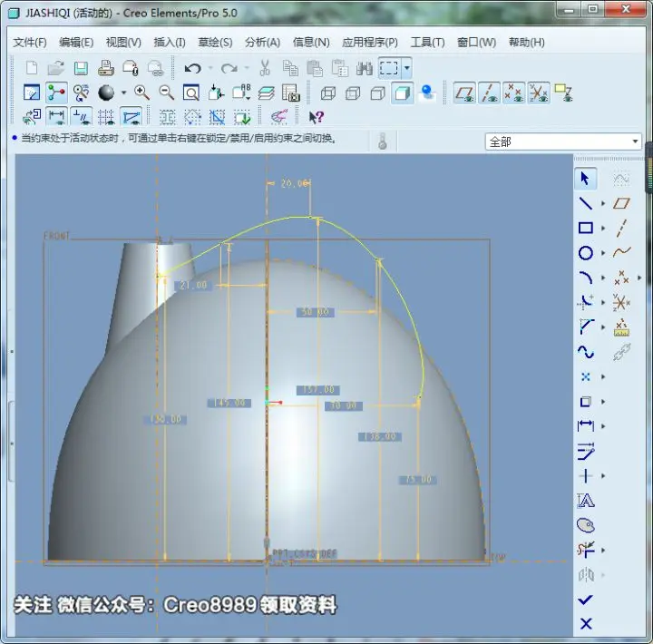Toggle shaded model display mode

(x=403, y=93)
